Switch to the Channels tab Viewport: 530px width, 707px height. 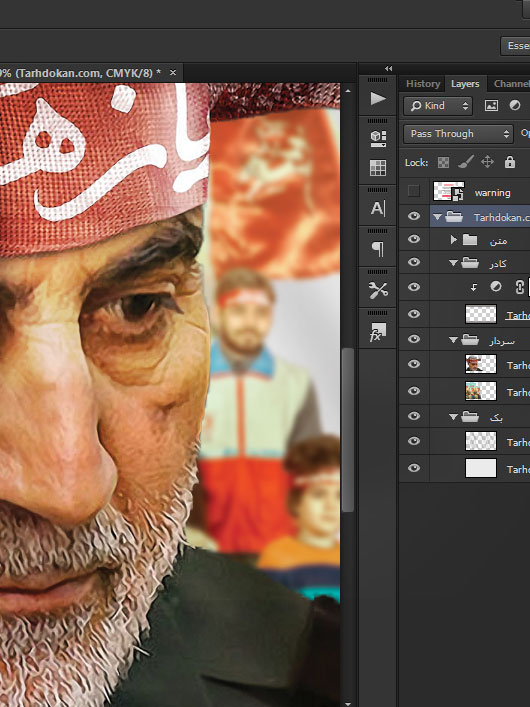(511, 83)
